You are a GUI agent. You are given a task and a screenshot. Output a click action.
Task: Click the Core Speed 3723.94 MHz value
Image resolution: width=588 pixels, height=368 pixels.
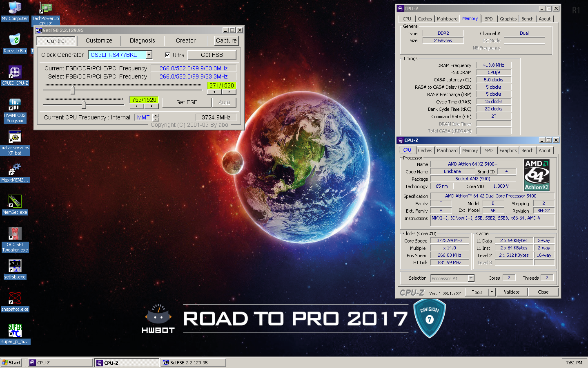pos(450,241)
